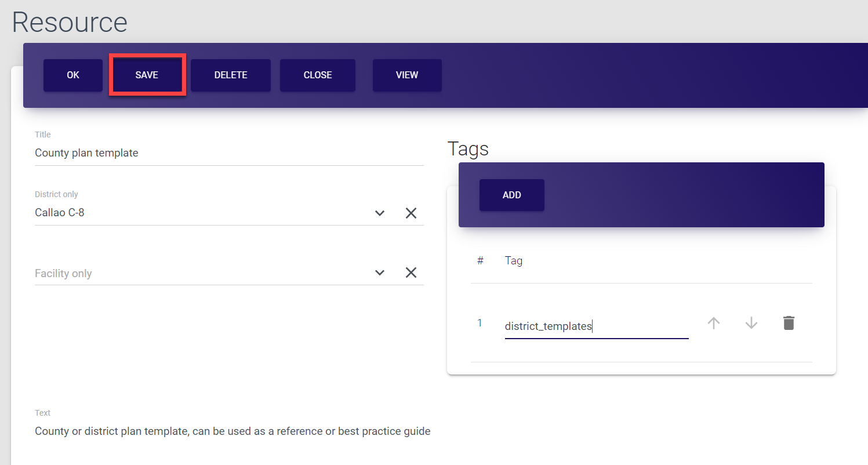Click the OK button

[x=73, y=75]
